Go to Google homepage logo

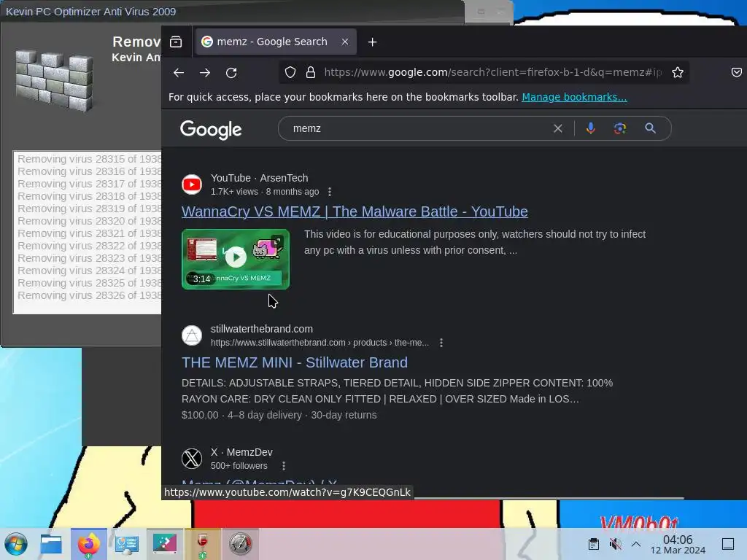211,130
